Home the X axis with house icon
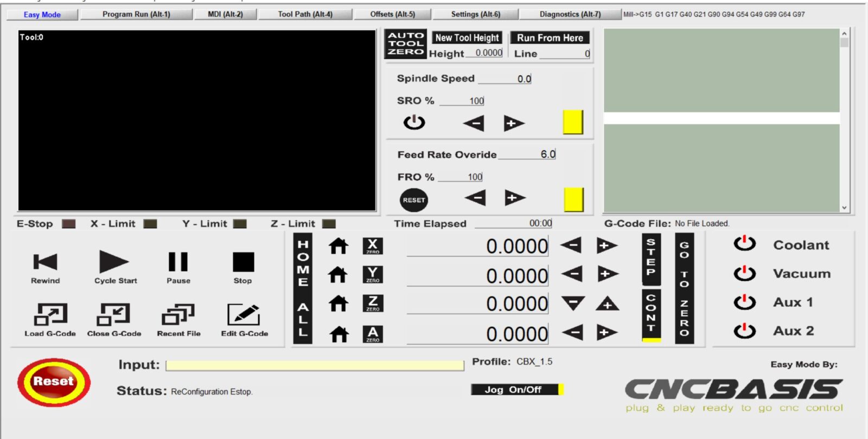 click(339, 246)
